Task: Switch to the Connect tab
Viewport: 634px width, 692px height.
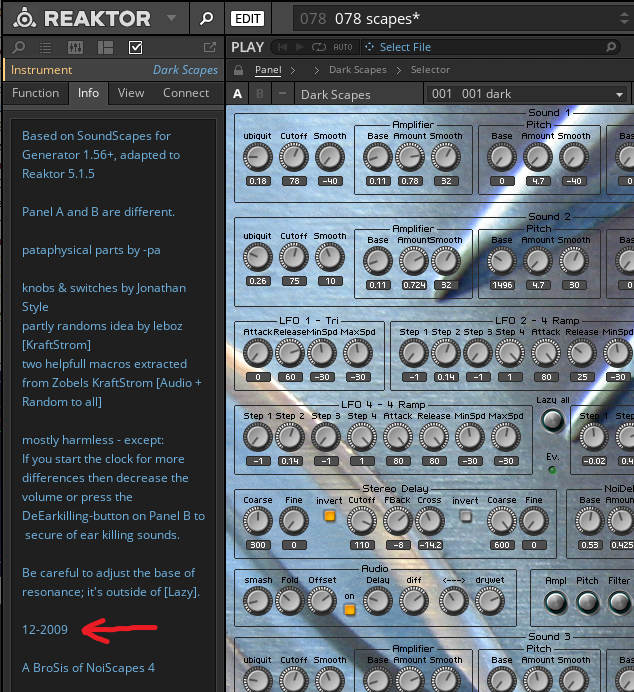Action: [x=186, y=93]
